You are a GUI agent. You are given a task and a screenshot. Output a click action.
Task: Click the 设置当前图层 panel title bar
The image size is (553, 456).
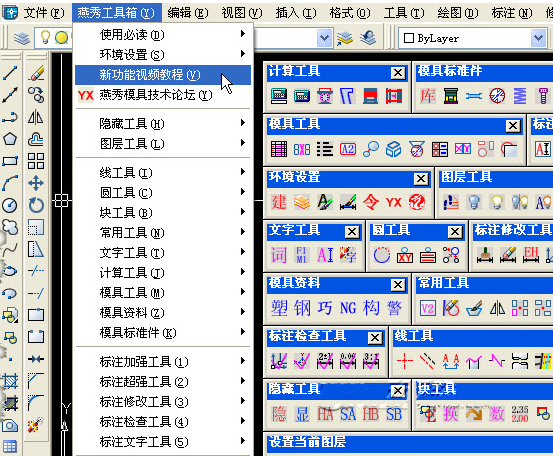410,443
